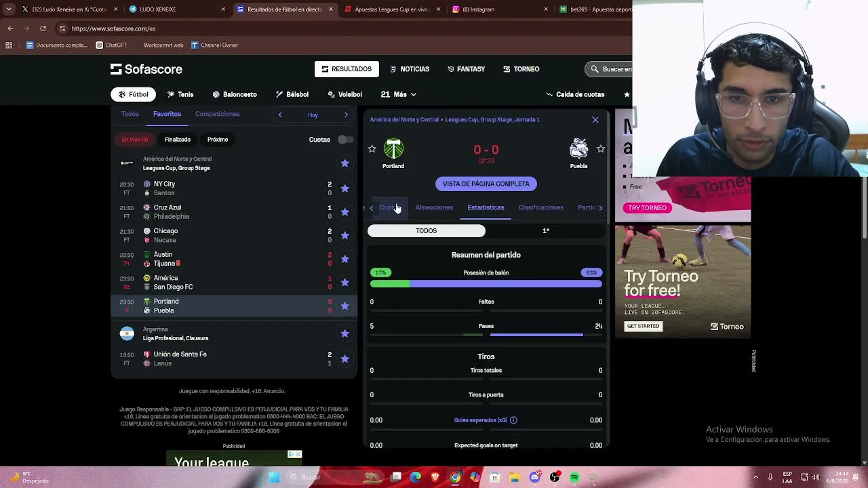Open the Hoy date picker

(x=313, y=115)
